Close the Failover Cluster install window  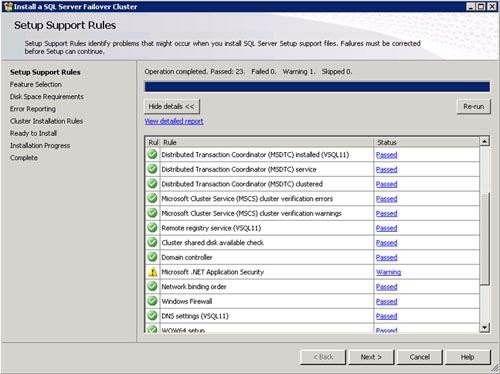point(492,7)
